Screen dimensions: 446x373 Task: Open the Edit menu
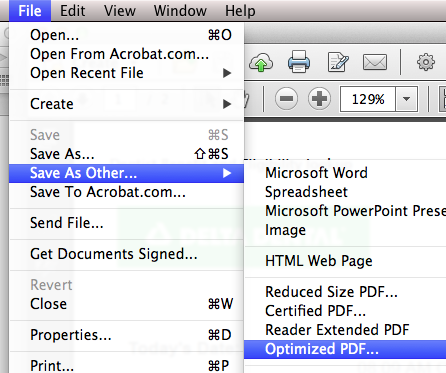[x=72, y=11]
